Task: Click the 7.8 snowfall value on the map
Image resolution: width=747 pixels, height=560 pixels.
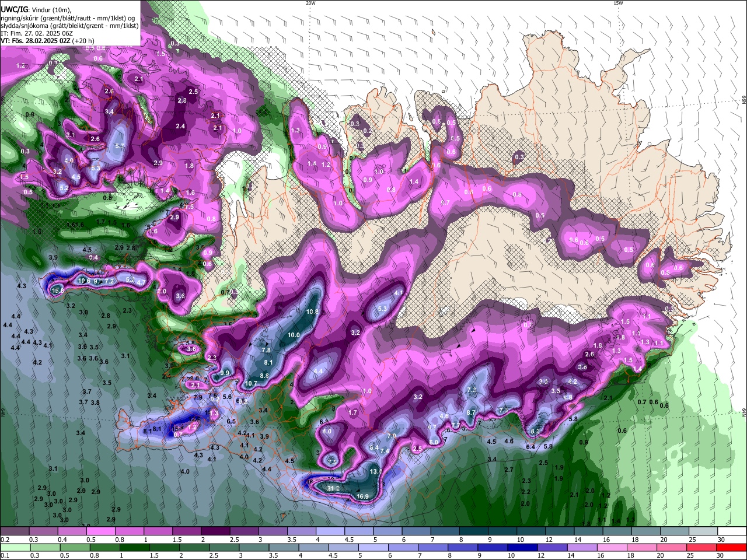Action: click(x=266, y=350)
